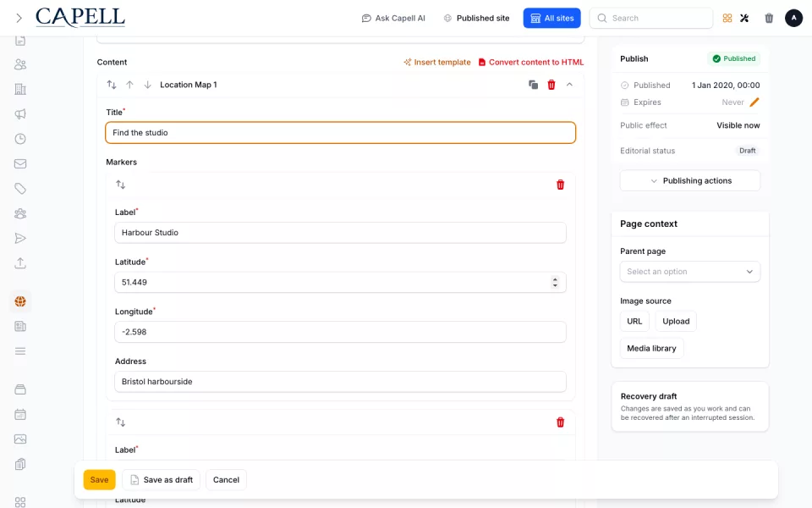Edit the Expires date with the pencil
The image size is (812, 508).
point(754,102)
